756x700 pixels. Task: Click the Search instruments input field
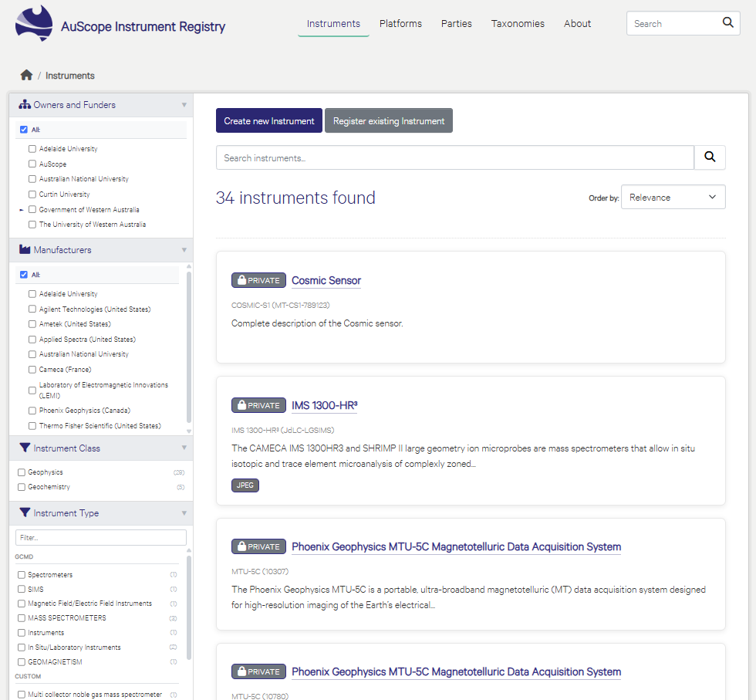[454, 157]
